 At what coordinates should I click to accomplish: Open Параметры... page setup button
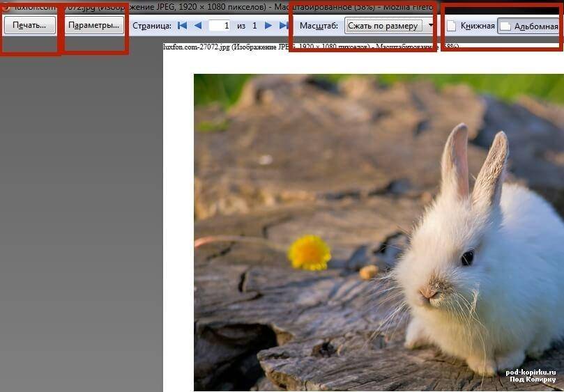(x=94, y=25)
